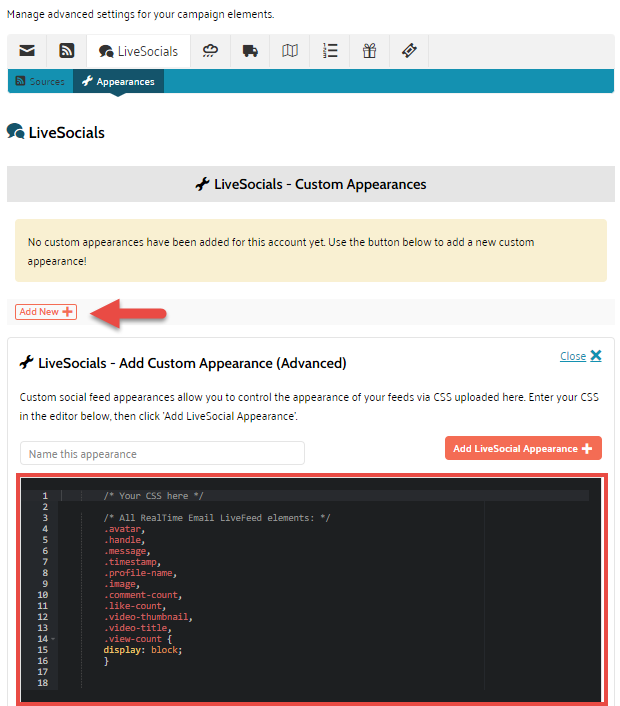
Task: Select the Appearances sub-tab
Action: click(118, 81)
